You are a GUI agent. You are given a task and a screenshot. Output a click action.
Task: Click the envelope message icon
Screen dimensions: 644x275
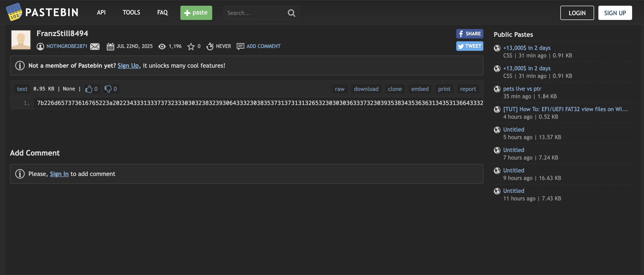pyautogui.click(x=95, y=47)
